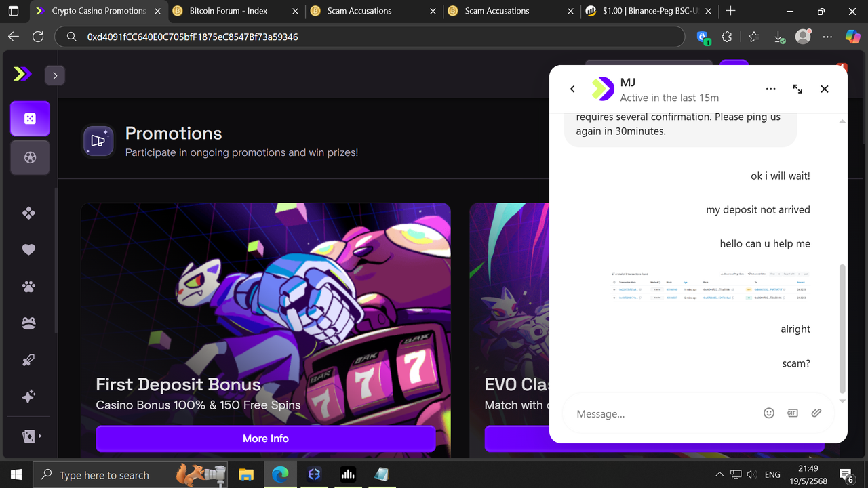Click the Message input field in chat
868x488 pixels.
665,413
